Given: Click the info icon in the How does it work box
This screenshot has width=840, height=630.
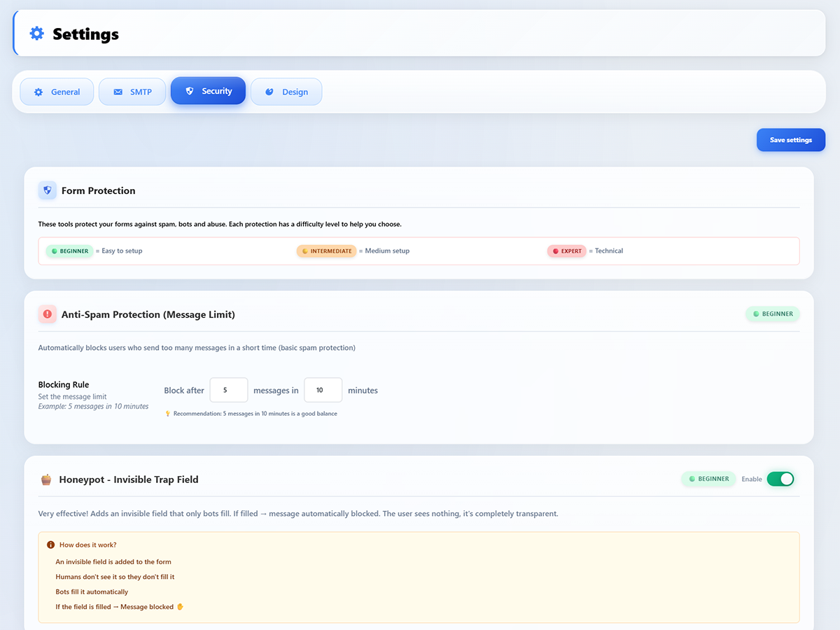Looking at the screenshot, I should pos(50,544).
